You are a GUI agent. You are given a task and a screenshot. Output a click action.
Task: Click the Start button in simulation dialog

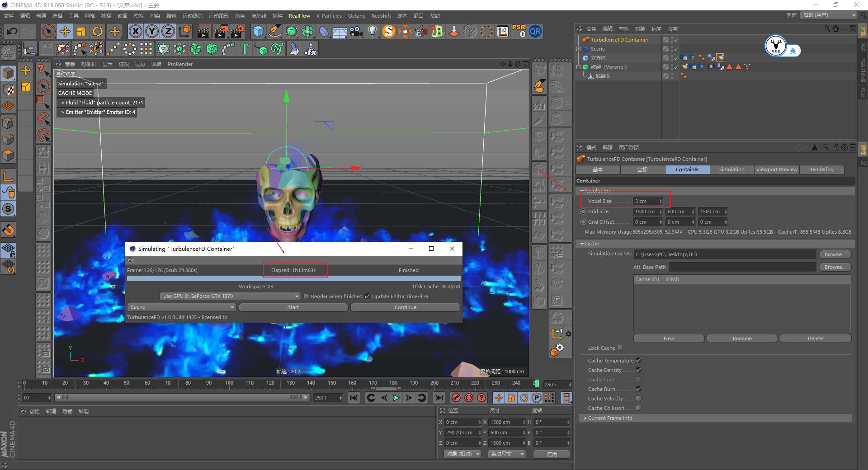pyautogui.click(x=293, y=307)
